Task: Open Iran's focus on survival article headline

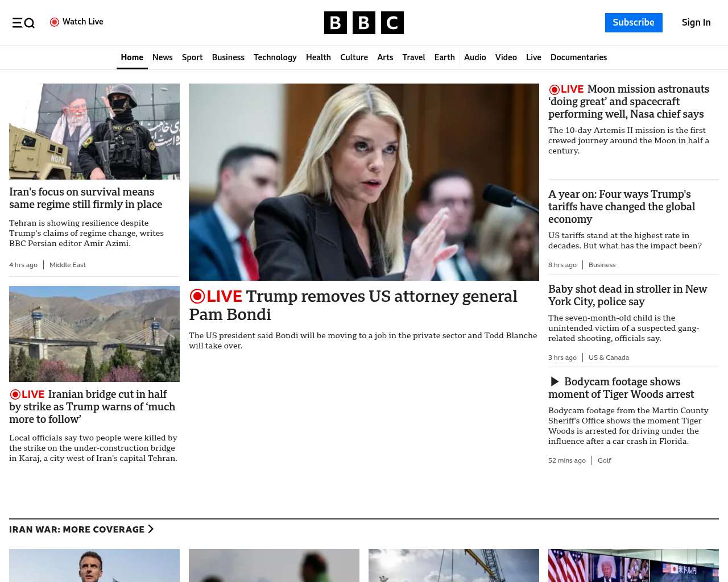Action: (x=85, y=198)
